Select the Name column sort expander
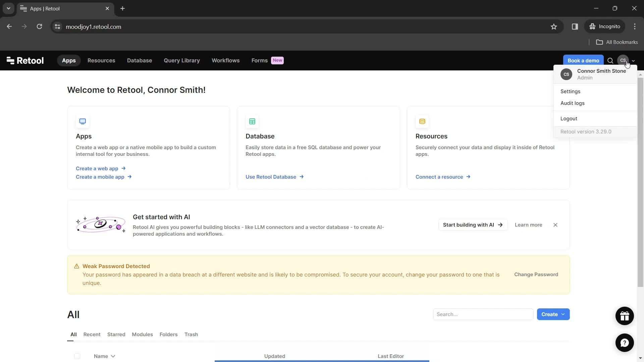Screen dimensions: 644x362 coord(113,357)
